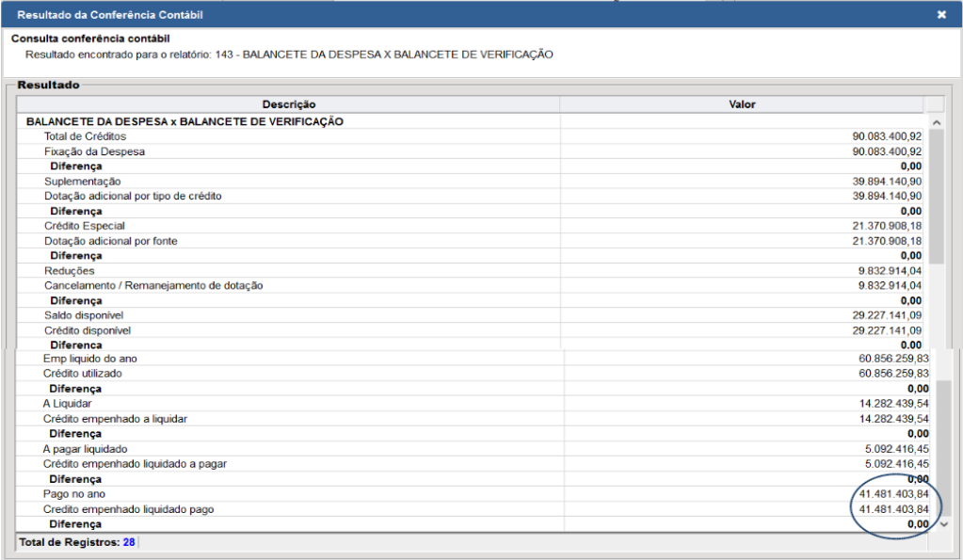The height and width of the screenshot is (560, 963).
Task: Select the Crédito Especial row
Action: click(x=470, y=226)
